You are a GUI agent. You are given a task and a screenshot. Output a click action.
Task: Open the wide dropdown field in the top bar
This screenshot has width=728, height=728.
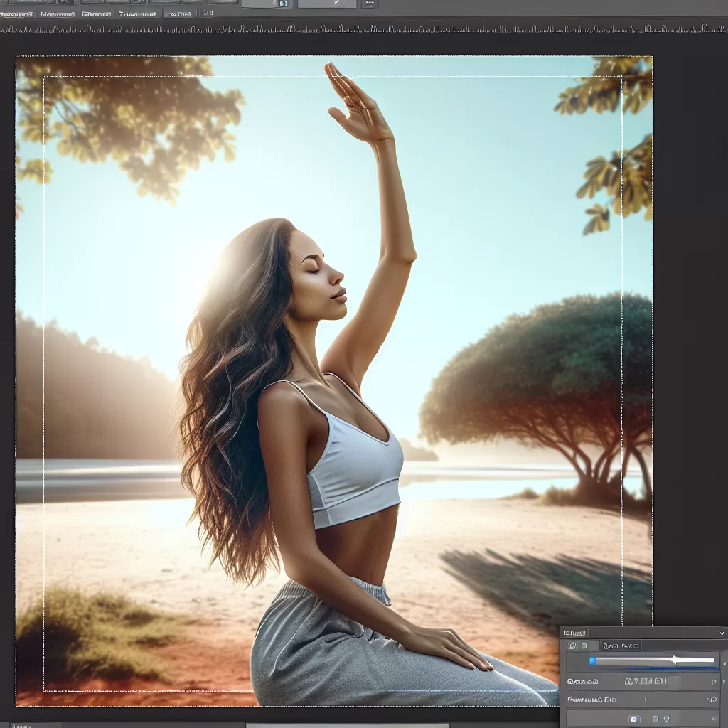pyautogui.click(x=327, y=4)
